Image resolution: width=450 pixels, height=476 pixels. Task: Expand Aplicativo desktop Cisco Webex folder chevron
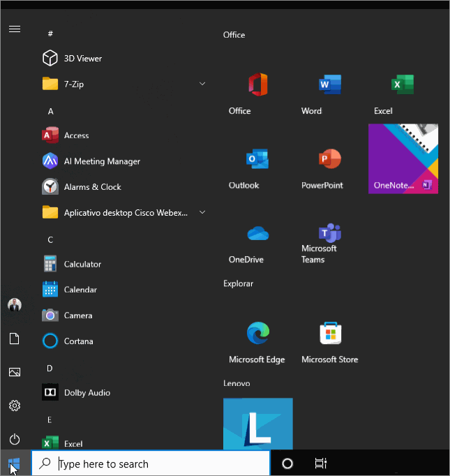(202, 212)
